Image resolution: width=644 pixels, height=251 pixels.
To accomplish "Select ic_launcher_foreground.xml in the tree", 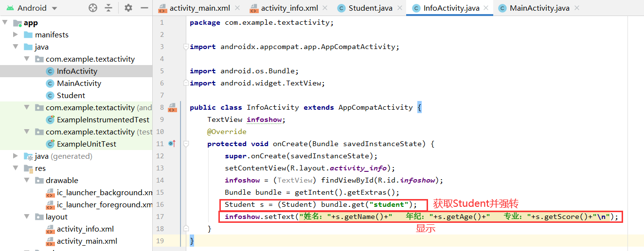I will [x=105, y=205].
